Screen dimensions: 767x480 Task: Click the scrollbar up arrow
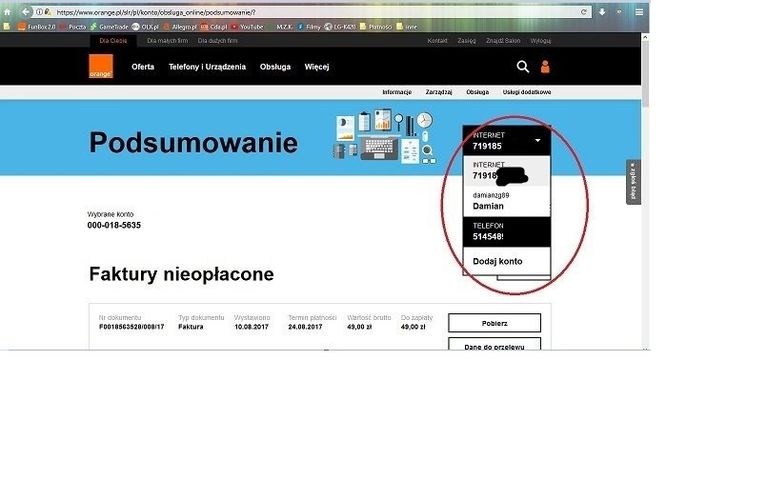tap(645, 37)
